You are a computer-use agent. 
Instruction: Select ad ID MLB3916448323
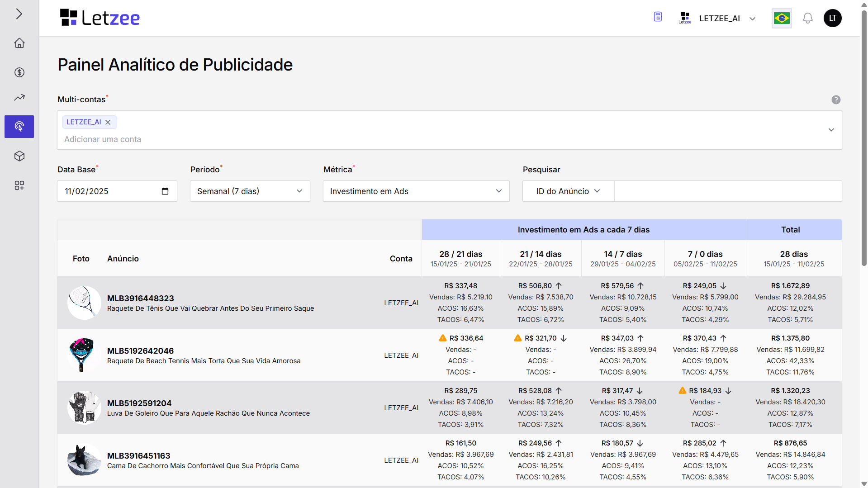coord(140,298)
